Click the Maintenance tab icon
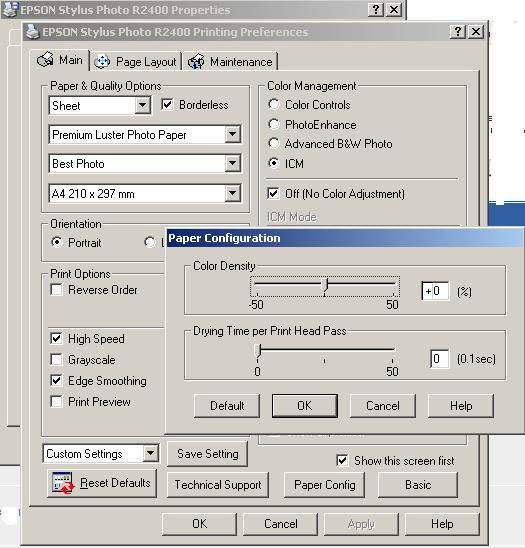 [x=196, y=62]
